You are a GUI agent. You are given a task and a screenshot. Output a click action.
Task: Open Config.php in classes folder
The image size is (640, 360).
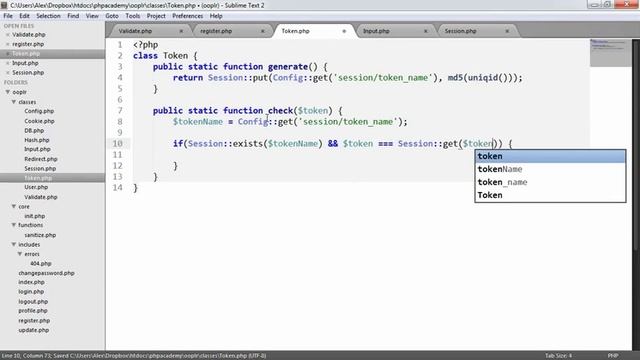coord(39,111)
